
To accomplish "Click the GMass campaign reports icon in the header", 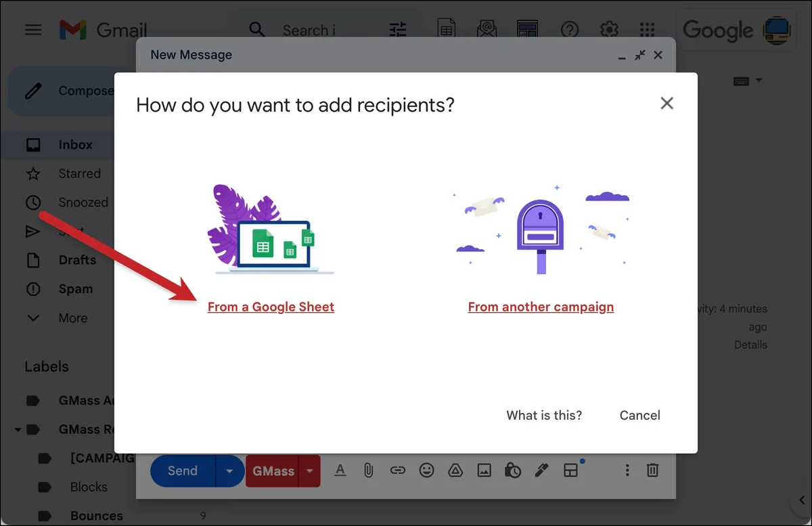I will pos(528,30).
